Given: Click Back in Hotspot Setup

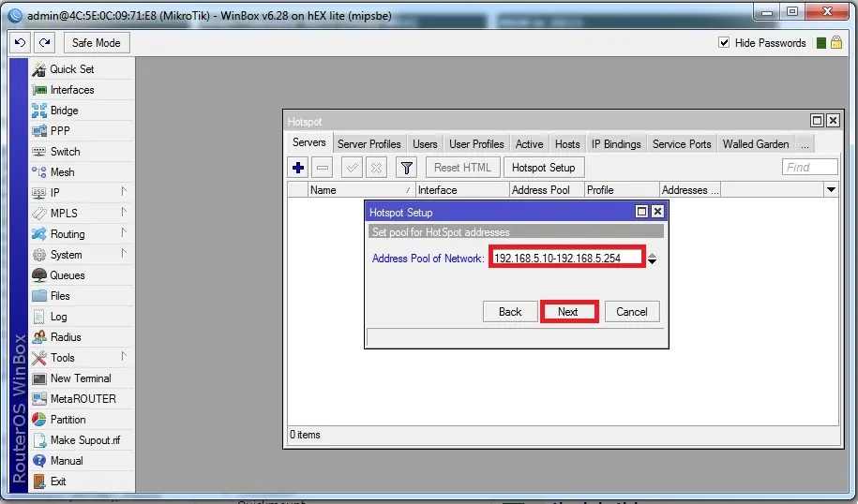Looking at the screenshot, I should click(510, 312).
